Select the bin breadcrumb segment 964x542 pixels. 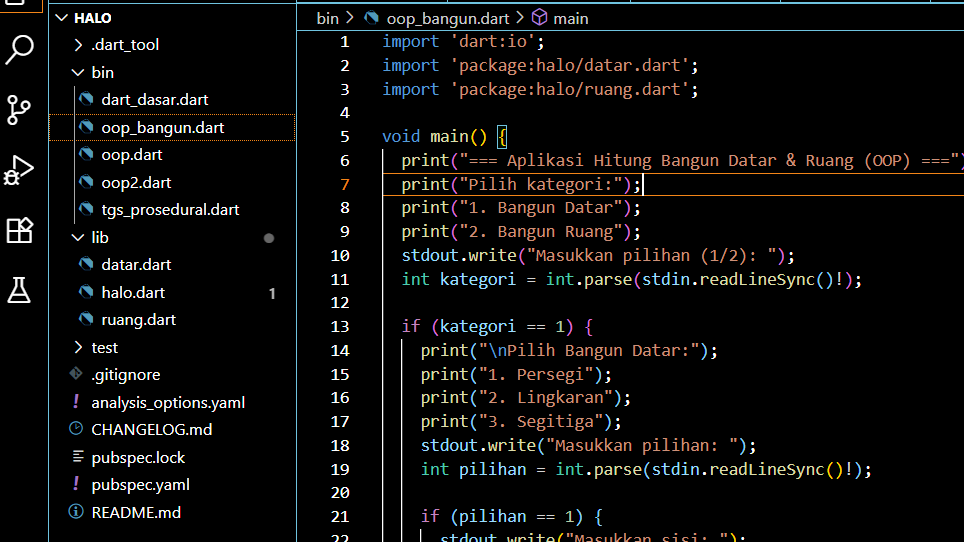tap(327, 18)
